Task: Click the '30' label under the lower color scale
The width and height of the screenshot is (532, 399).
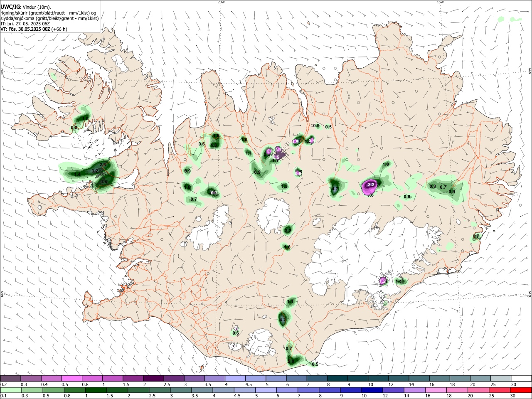Action: click(513, 396)
